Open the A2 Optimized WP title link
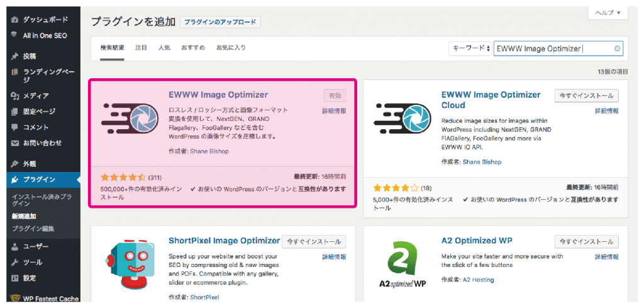644x308 pixels. click(x=477, y=240)
